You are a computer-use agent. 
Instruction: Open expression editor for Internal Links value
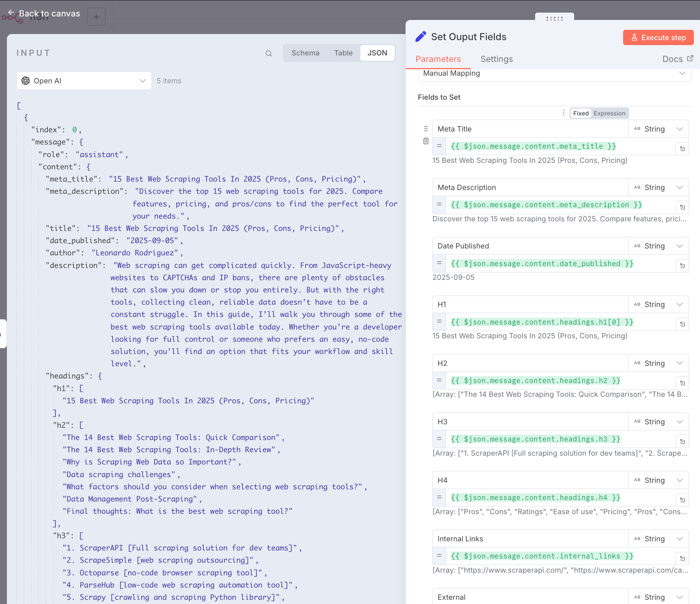[x=682, y=559]
